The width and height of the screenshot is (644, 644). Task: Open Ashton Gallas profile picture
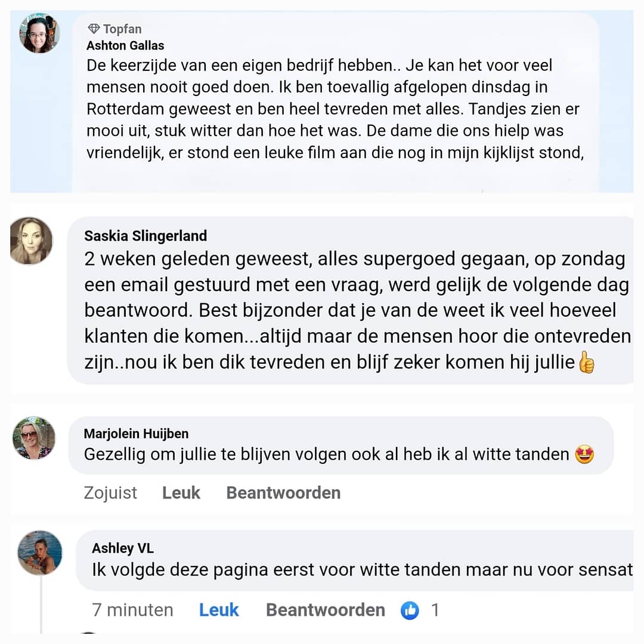pos(39,33)
